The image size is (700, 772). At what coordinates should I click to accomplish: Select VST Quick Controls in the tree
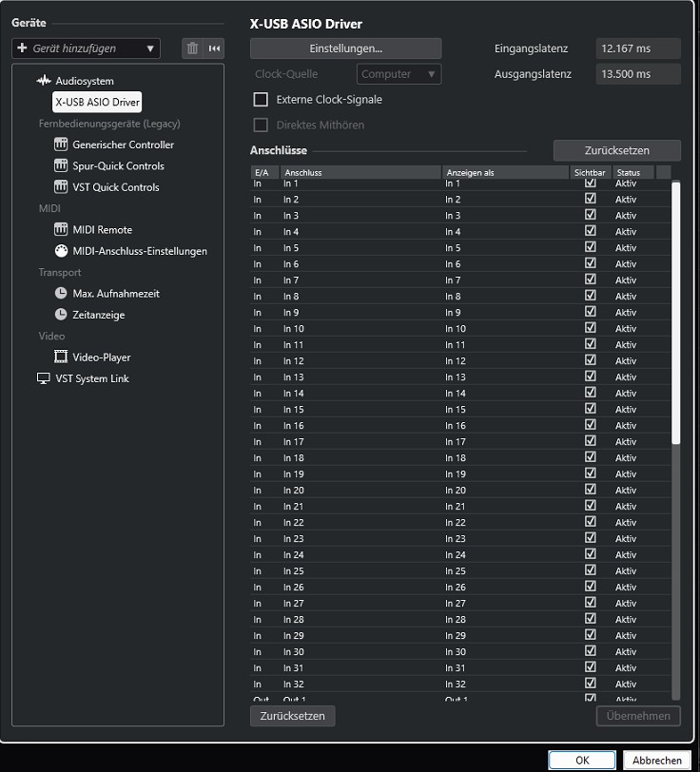[x=116, y=187]
